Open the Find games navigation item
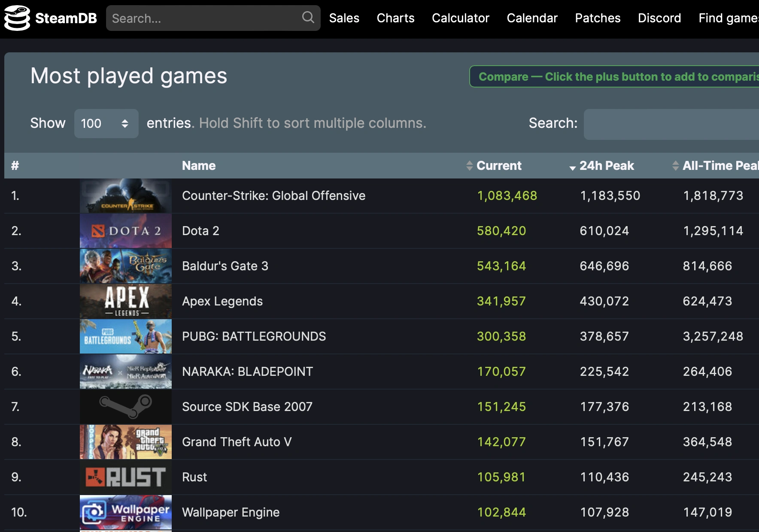759x532 pixels. click(729, 18)
